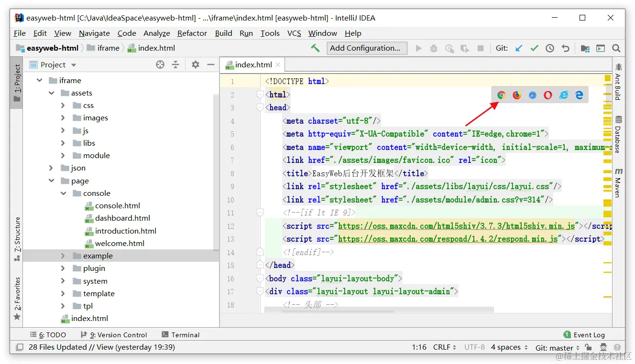
Task: Collapse the assets folder
Action: (x=52, y=93)
